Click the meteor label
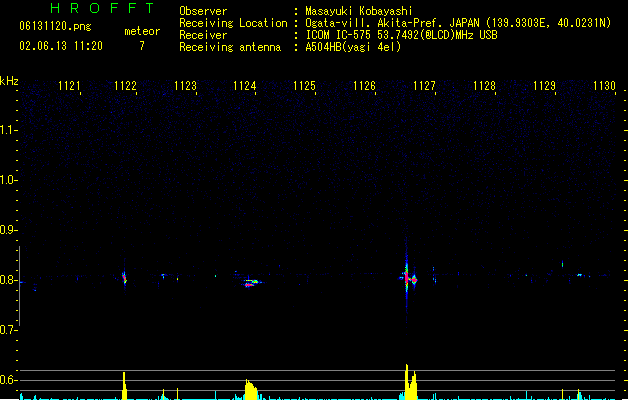Image resolution: width=629 pixels, height=400 pixels. coord(142,31)
